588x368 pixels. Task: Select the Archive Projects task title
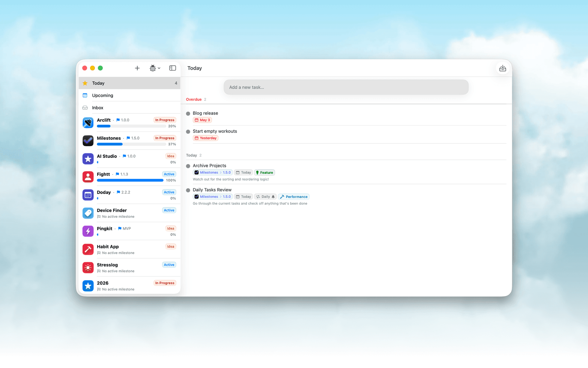pyautogui.click(x=210, y=166)
